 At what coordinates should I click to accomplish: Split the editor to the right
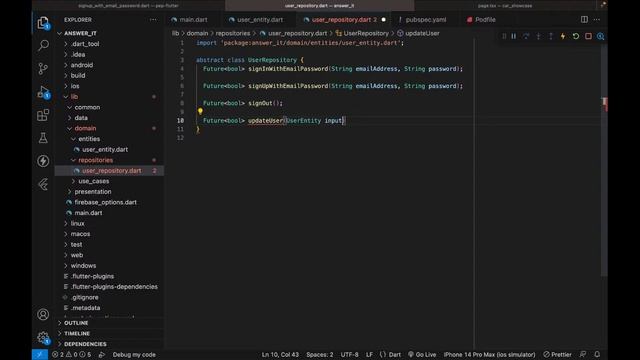pos(584,20)
